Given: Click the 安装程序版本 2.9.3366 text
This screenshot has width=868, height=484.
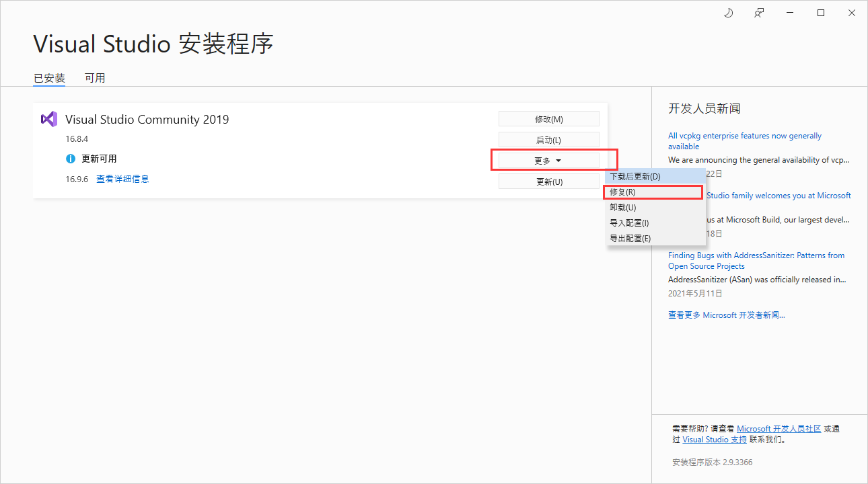Looking at the screenshot, I should (x=713, y=462).
